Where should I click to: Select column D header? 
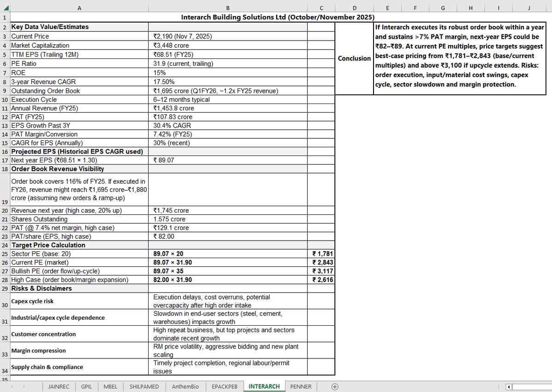[354, 8]
